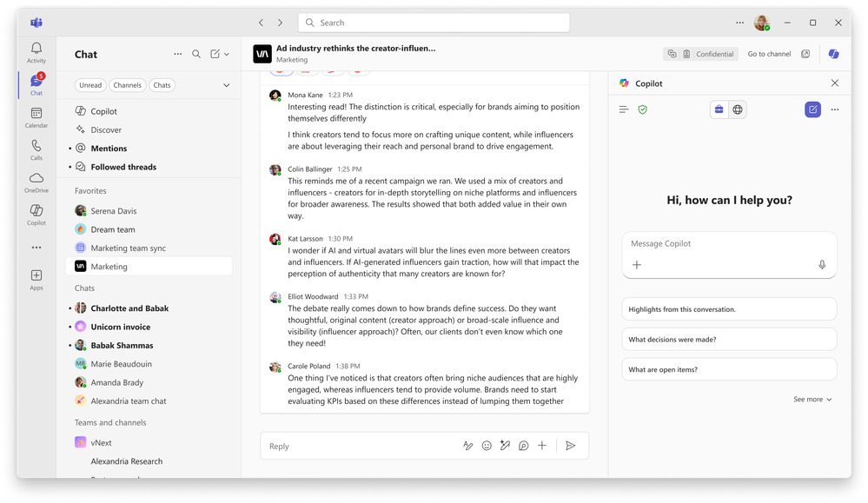
Task: Start a new Copilot chat
Action: (812, 109)
